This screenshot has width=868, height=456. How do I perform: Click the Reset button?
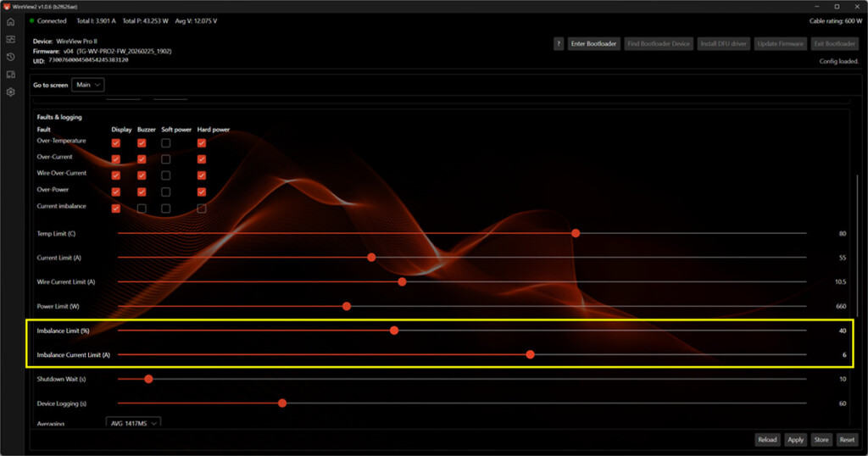click(847, 440)
